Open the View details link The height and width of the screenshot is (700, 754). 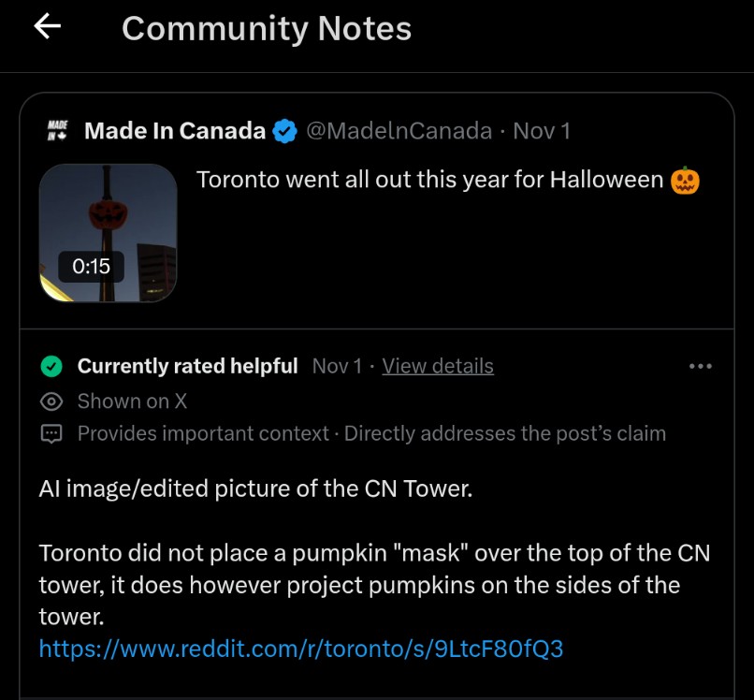point(438,366)
